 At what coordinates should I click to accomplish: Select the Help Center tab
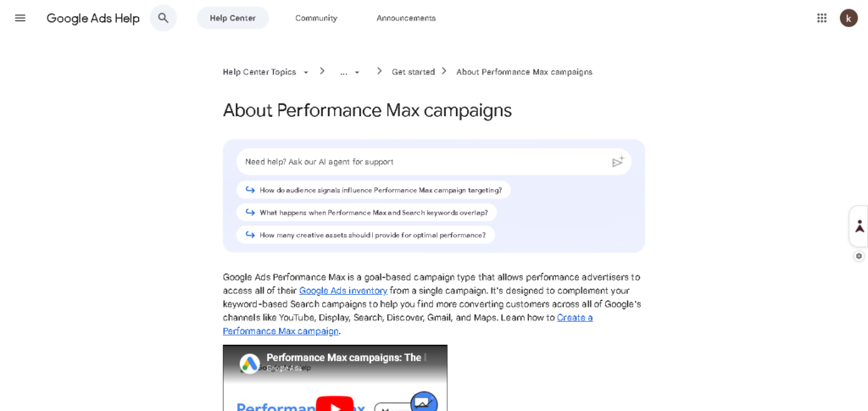[x=232, y=18]
